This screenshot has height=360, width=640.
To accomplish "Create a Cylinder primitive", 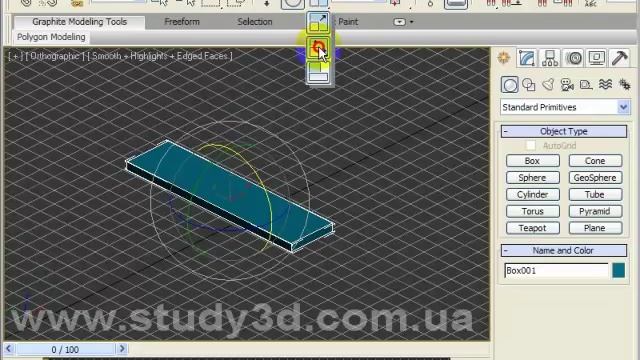I will [532, 194].
